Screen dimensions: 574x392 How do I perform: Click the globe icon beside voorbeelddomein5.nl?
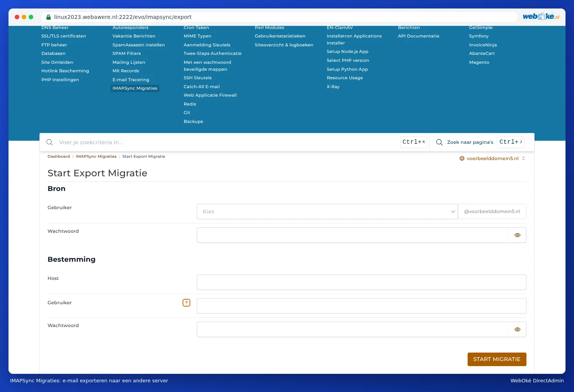pos(462,159)
